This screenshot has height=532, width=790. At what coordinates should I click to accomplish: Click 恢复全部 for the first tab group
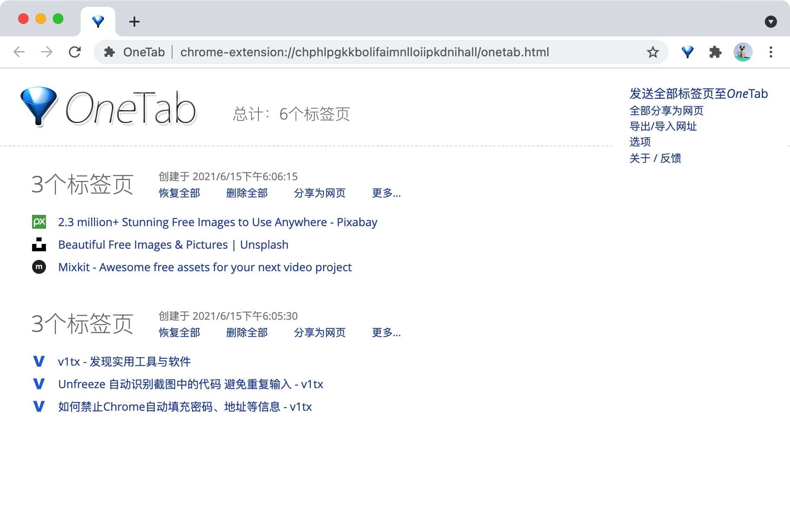180,193
